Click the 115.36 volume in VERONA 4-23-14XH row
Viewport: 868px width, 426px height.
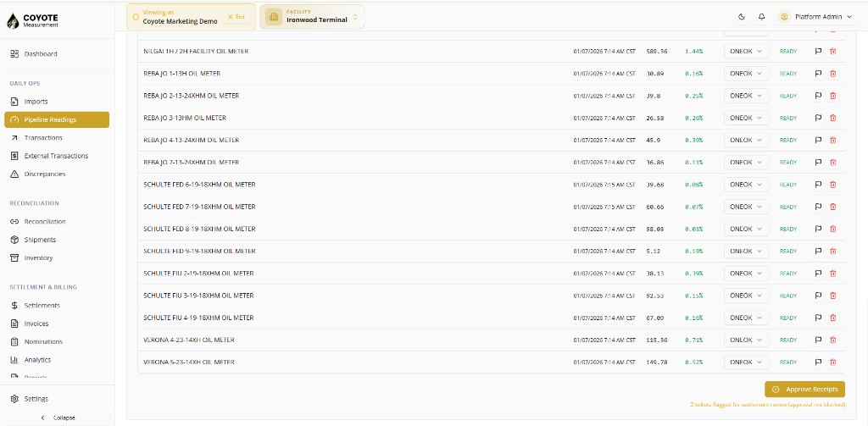point(657,340)
